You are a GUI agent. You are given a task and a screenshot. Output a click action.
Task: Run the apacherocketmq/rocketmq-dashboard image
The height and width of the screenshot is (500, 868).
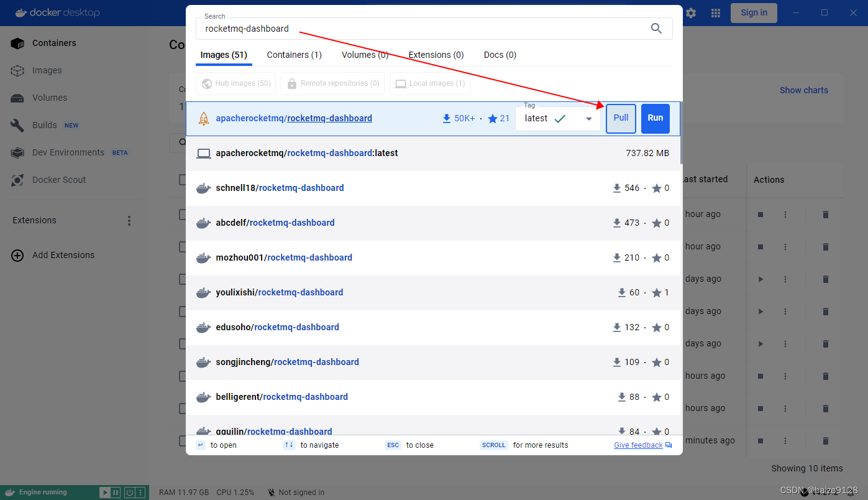pos(656,118)
